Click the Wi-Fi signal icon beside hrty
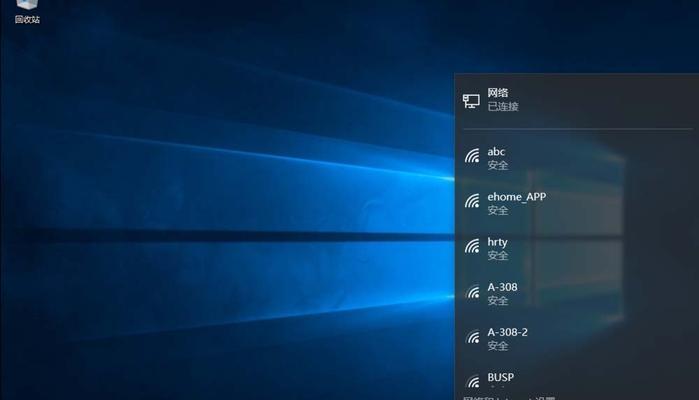The image size is (699, 400). (x=472, y=246)
